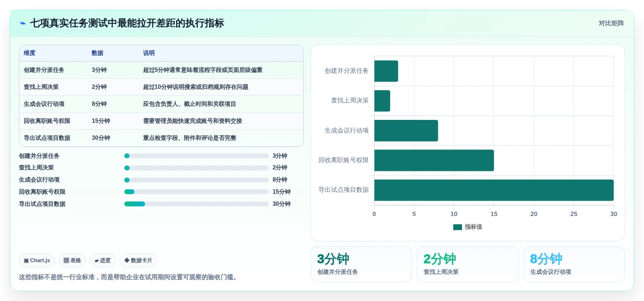Click the 维度 column header
This screenshot has height=301, width=644.
point(30,53)
